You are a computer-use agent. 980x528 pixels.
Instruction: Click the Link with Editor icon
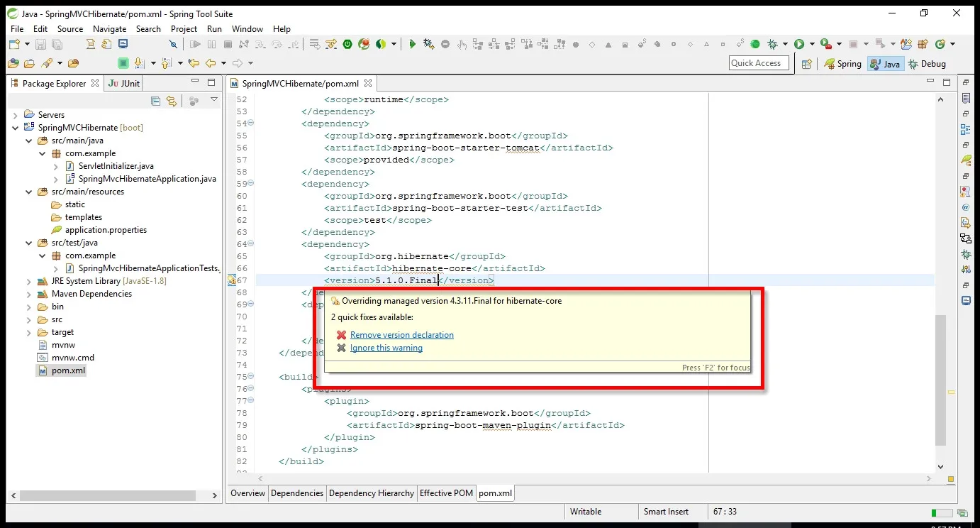pos(171,101)
